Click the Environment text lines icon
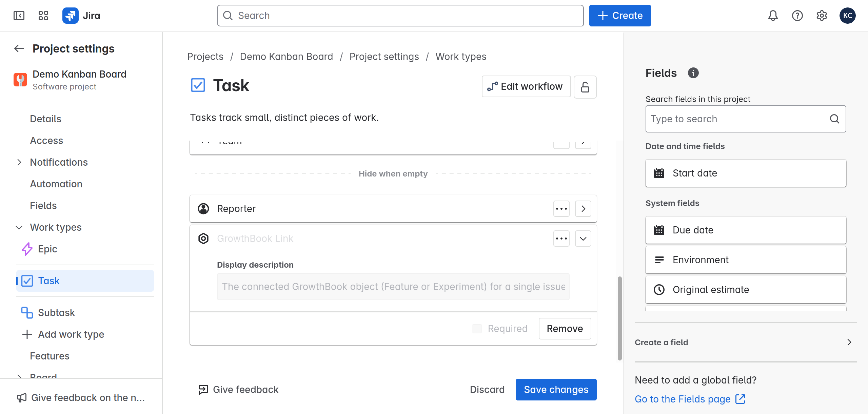The height and width of the screenshot is (414, 868). pos(659,260)
